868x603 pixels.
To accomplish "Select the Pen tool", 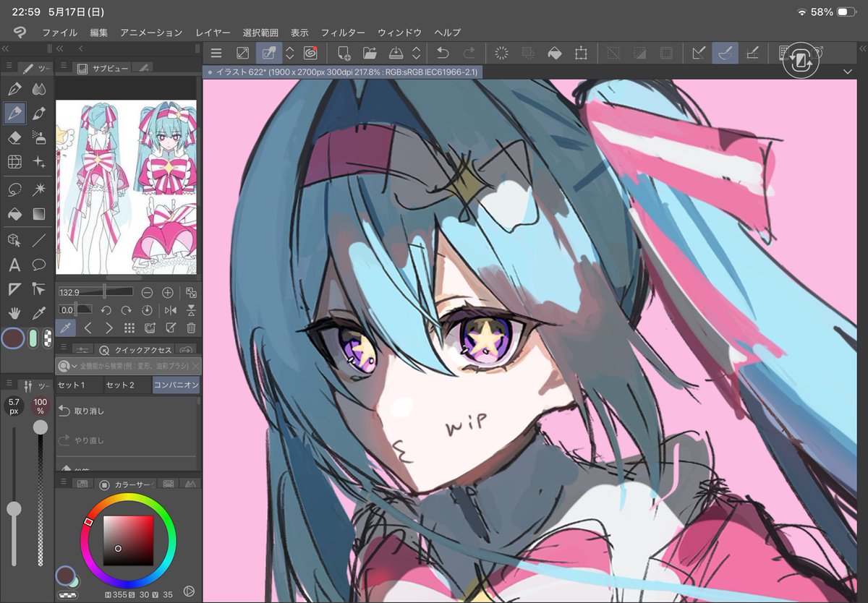I will [14, 89].
